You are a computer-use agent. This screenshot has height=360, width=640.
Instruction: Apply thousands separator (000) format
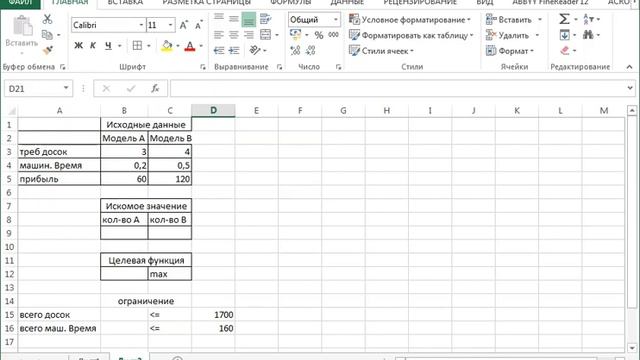(333, 35)
